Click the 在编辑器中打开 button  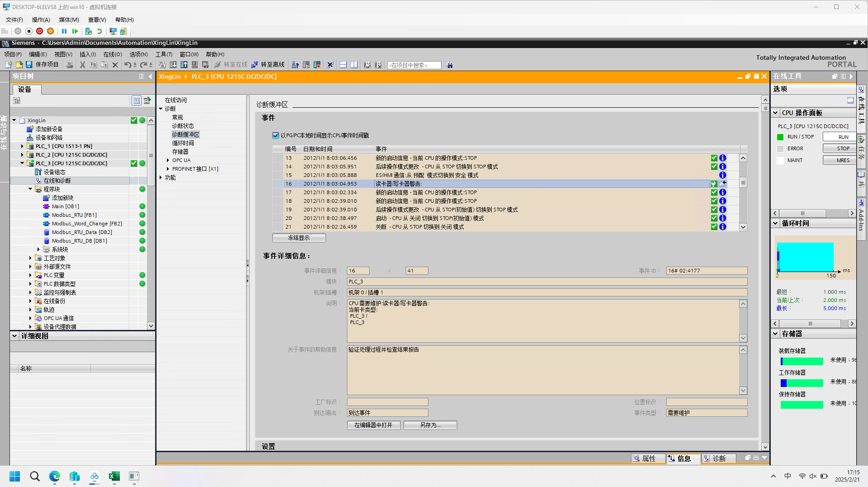click(374, 425)
